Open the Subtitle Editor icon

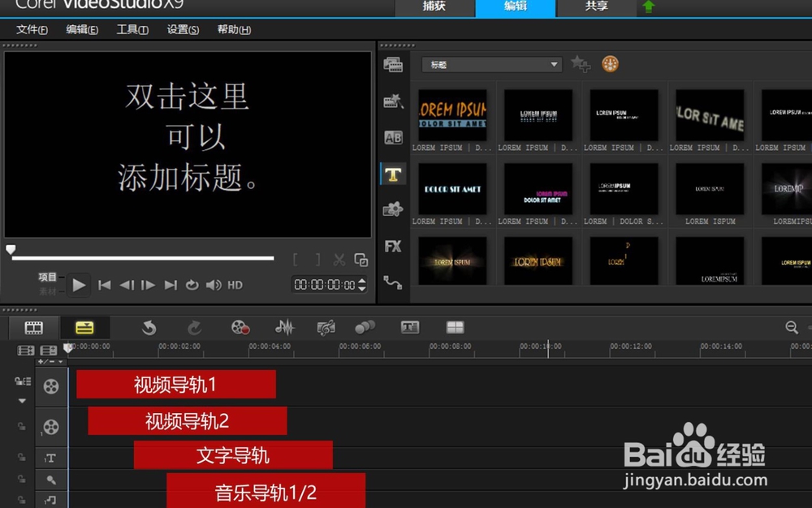tap(409, 327)
